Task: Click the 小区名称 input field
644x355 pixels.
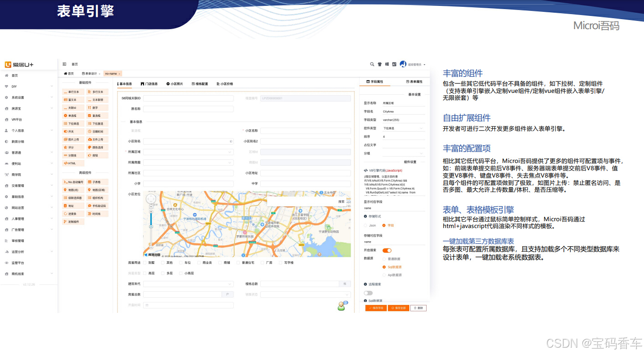Action: [x=305, y=131]
